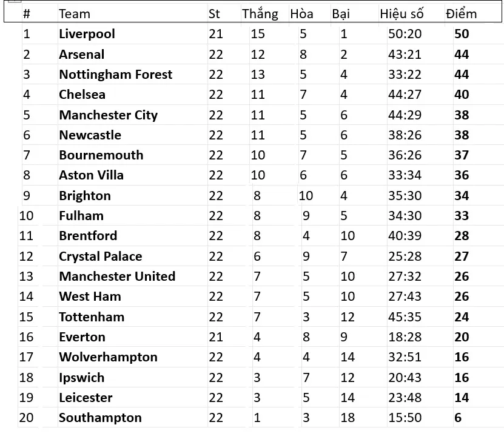Click the Manchester United team name

coord(117,276)
